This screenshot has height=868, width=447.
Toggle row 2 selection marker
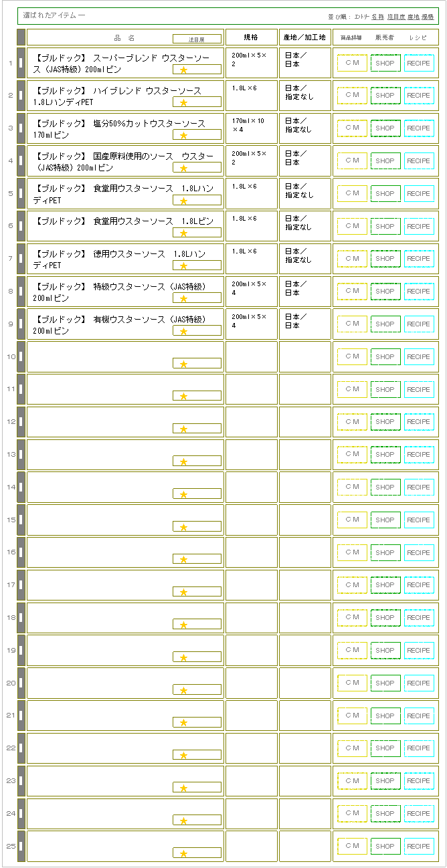tap(21, 96)
